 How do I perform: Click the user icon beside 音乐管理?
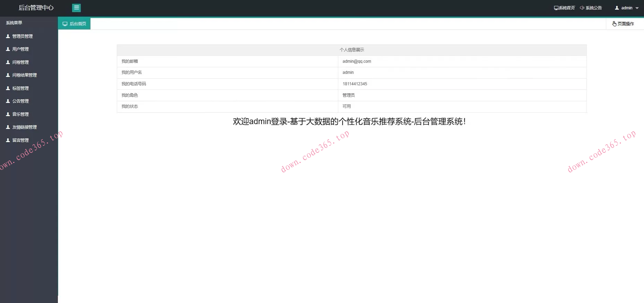click(x=8, y=114)
